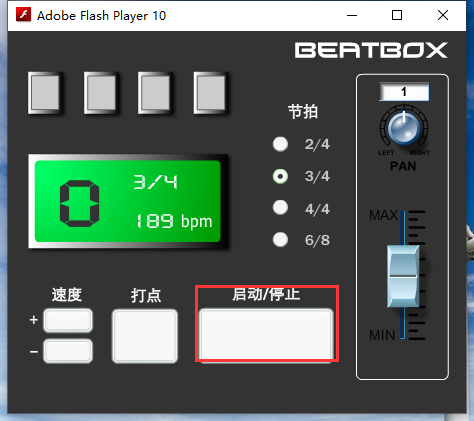This screenshot has height=421, width=474.
Task: Click the fourth beat indicator square
Action: coord(211,93)
